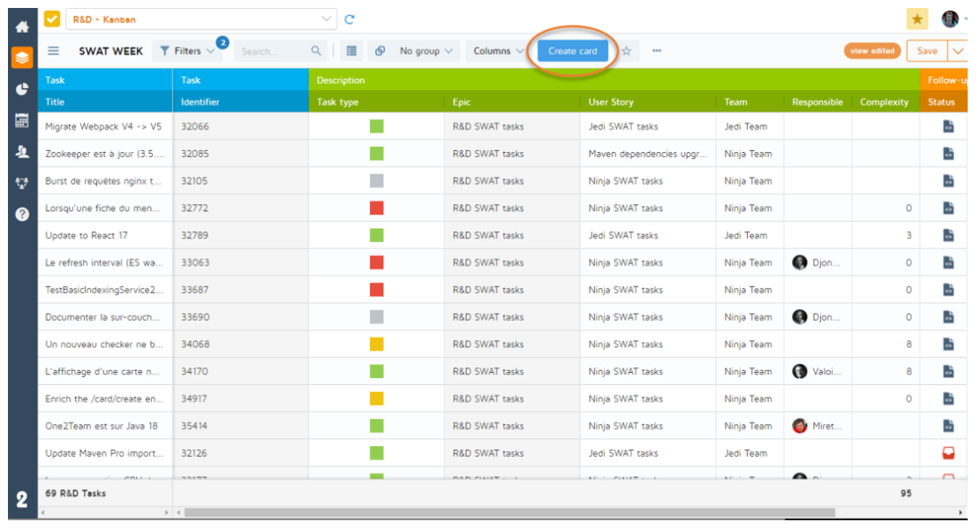
Task: Click the help question mark icon
Action: [x=22, y=214]
